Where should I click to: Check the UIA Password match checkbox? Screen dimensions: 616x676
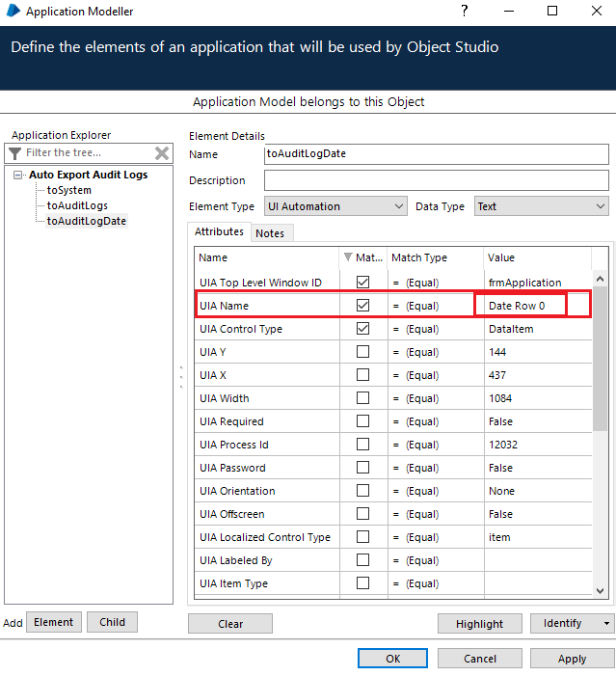(x=362, y=468)
